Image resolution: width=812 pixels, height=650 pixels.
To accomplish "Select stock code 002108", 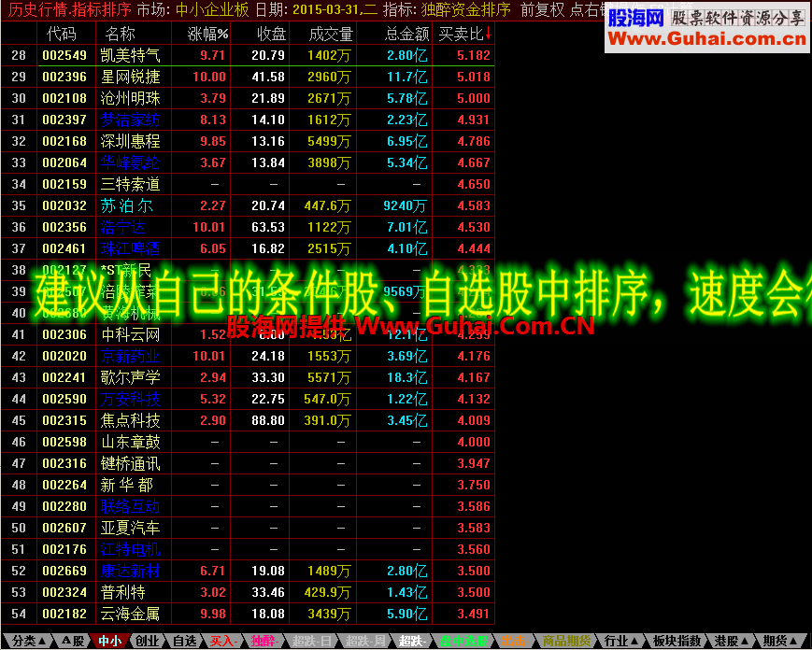I will 64,98.
